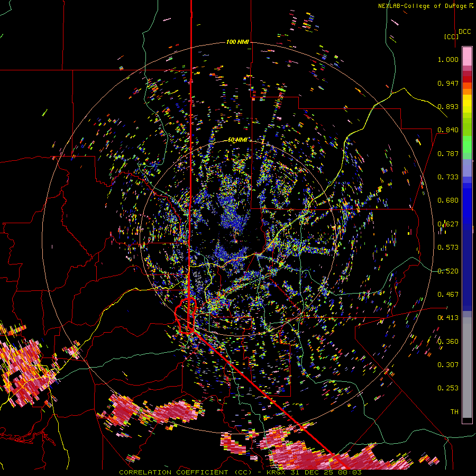Image resolution: width=476 pixels, height=476 pixels.
Task: Click the bright green segment of color bar
Action: [467, 144]
